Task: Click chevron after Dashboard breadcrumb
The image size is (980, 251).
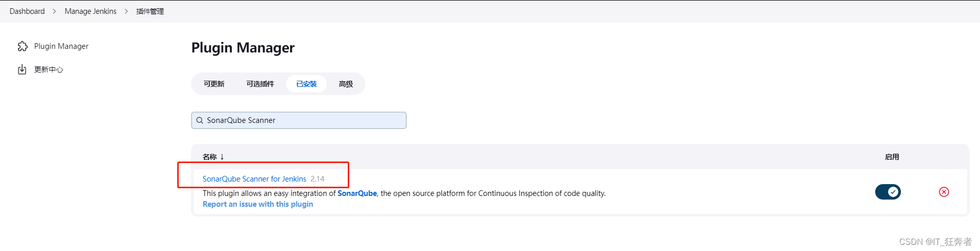Action: pyautogui.click(x=54, y=11)
